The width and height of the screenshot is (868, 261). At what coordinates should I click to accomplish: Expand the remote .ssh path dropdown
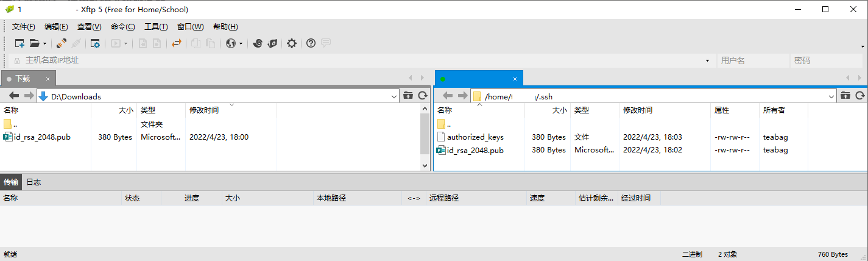click(x=832, y=96)
